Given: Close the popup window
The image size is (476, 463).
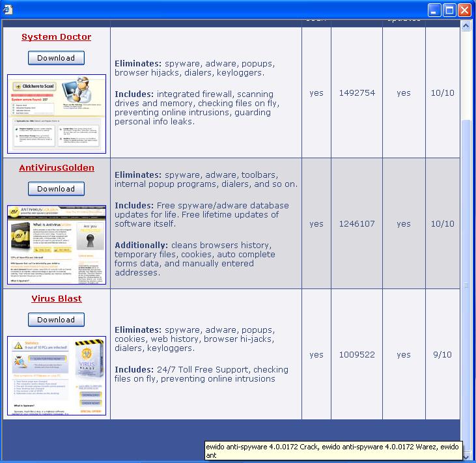Looking at the screenshot, I should point(464,10).
